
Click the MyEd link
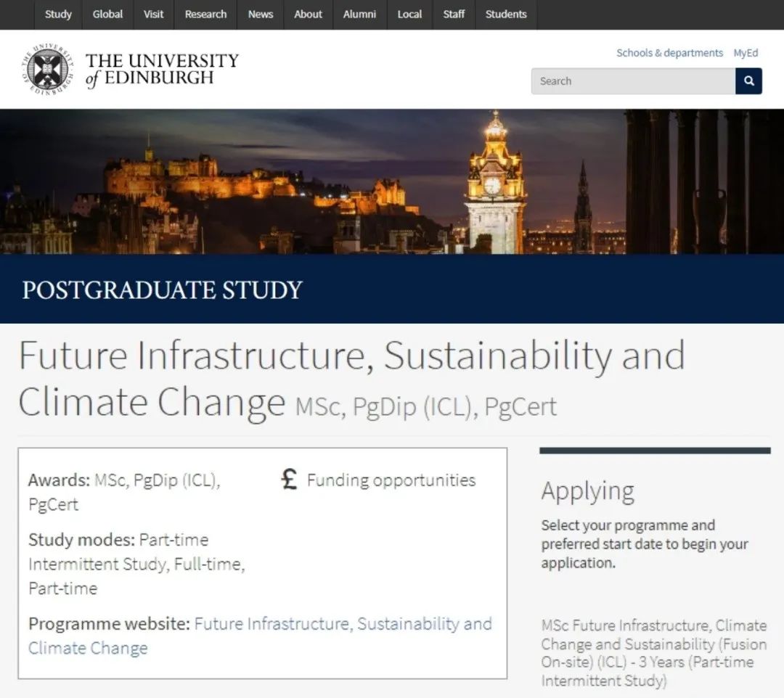point(746,53)
